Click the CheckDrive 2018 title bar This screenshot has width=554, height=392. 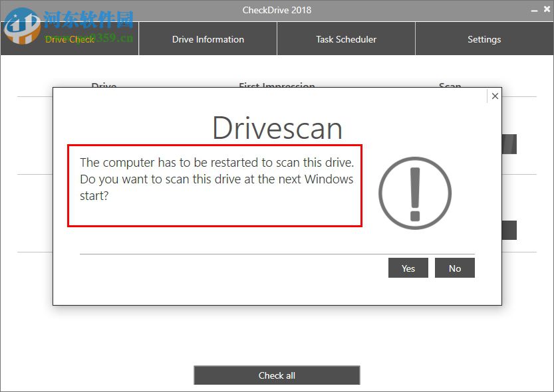coord(277,9)
